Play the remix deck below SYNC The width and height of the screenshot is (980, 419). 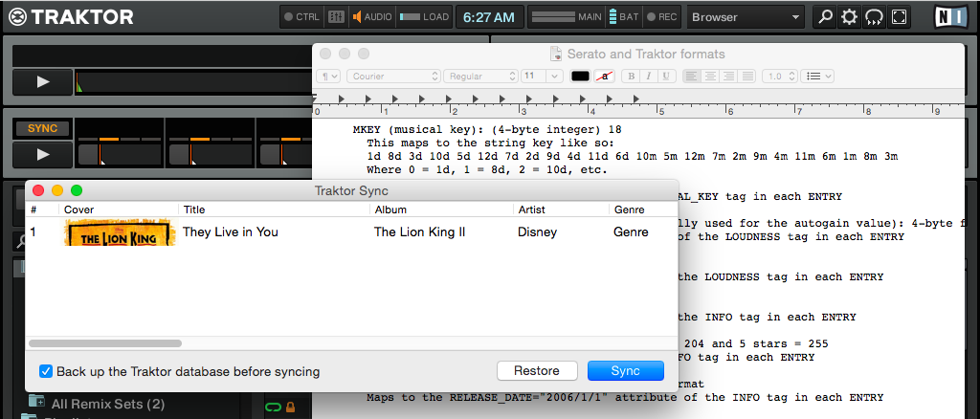coord(42,154)
